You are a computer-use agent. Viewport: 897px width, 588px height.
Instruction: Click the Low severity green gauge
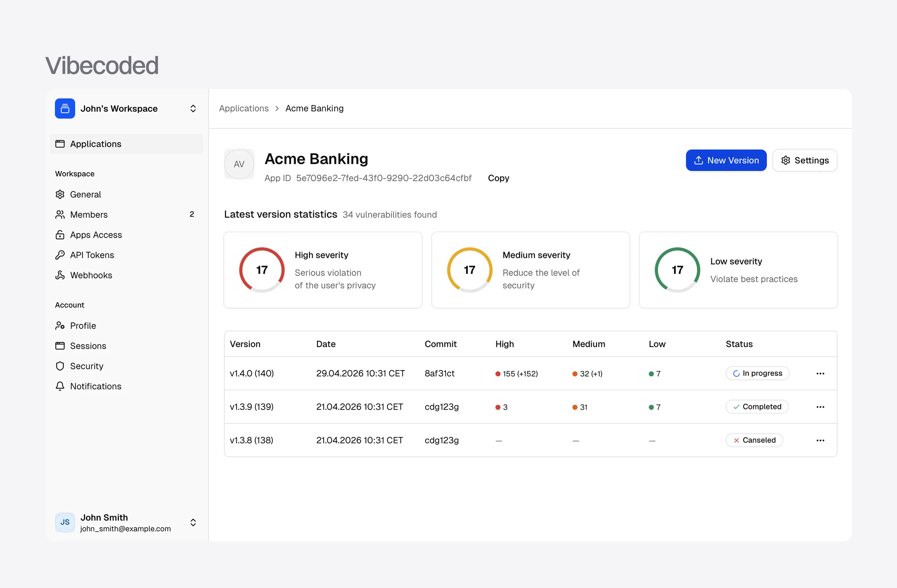(x=677, y=270)
